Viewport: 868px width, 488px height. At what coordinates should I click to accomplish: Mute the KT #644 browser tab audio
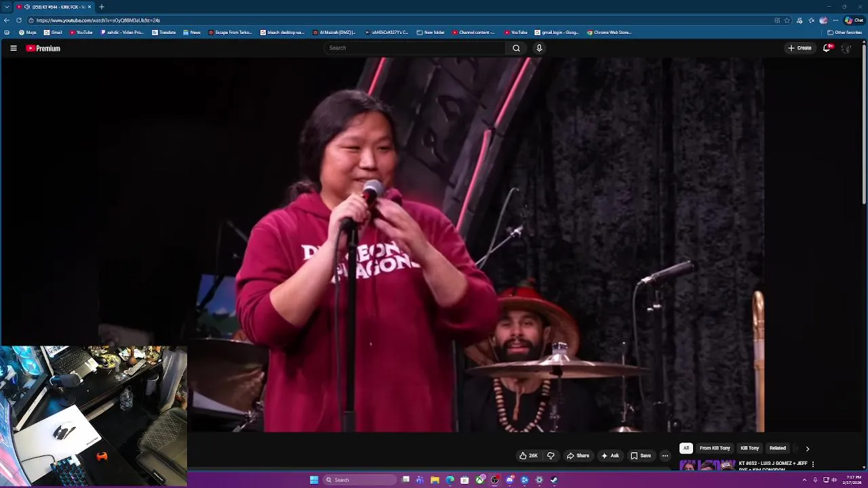tap(27, 7)
